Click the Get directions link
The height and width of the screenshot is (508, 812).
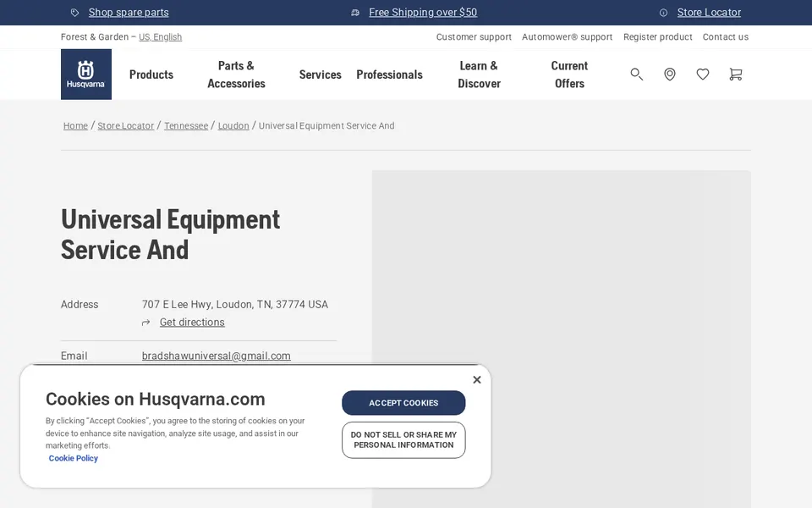[192, 323]
